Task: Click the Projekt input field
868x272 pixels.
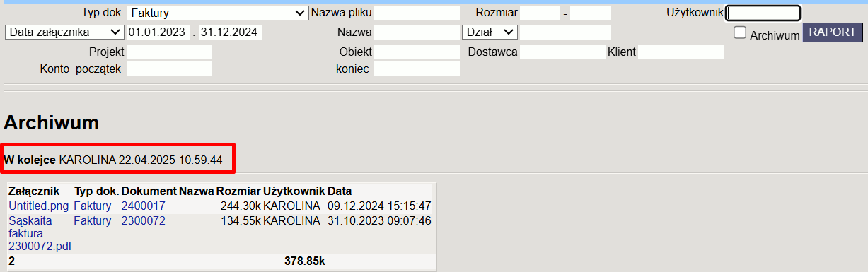Action: [x=169, y=52]
